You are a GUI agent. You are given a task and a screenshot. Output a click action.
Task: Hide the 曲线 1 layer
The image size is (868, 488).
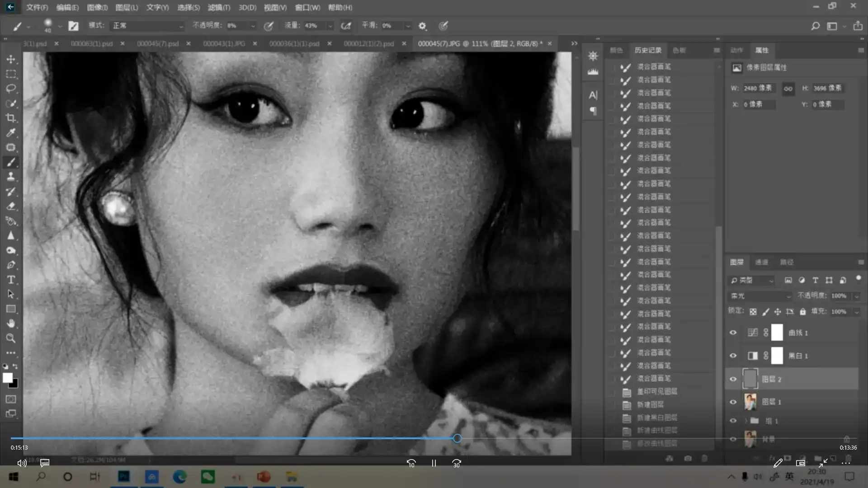733,333
